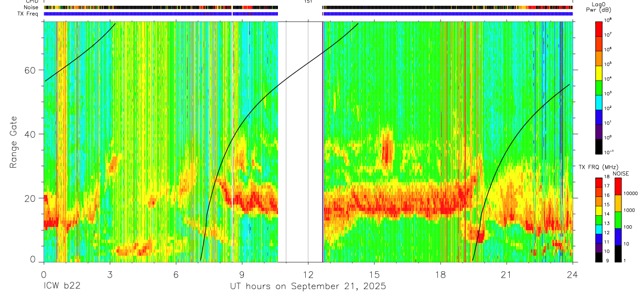The image size is (644, 297).
Task: Click the '9' tick on the UT hours axis
Action: click(242, 274)
